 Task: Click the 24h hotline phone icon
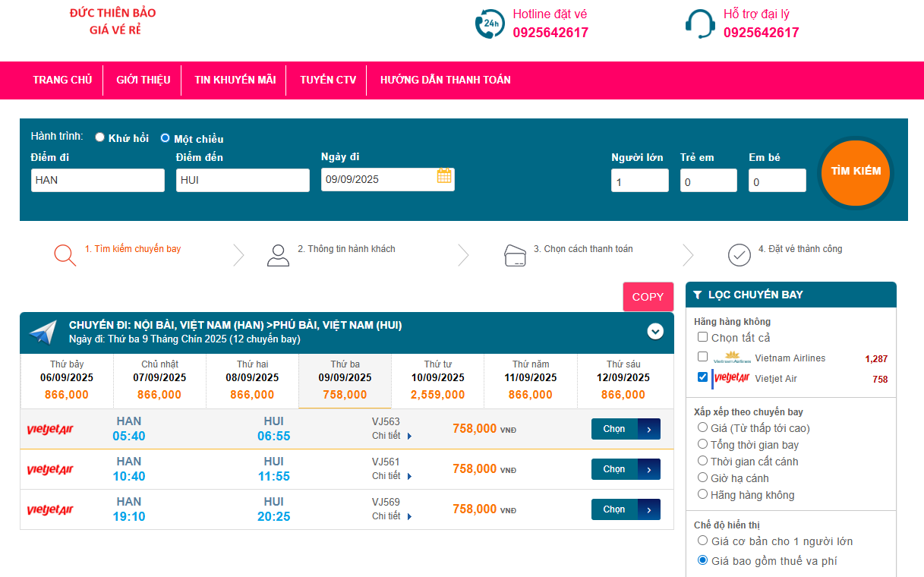(x=490, y=24)
